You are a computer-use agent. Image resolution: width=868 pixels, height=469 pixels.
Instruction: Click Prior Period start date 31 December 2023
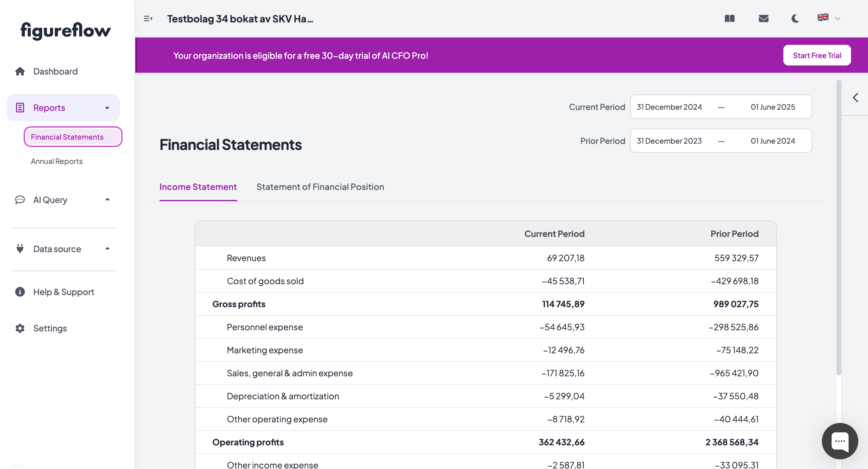click(669, 141)
